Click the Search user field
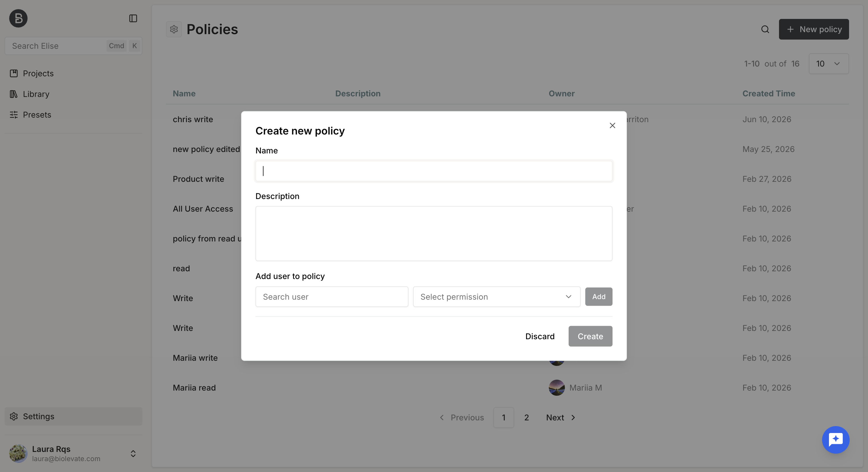Image resolution: width=868 pixels, height=472 pixels. (x=332, y=297)
